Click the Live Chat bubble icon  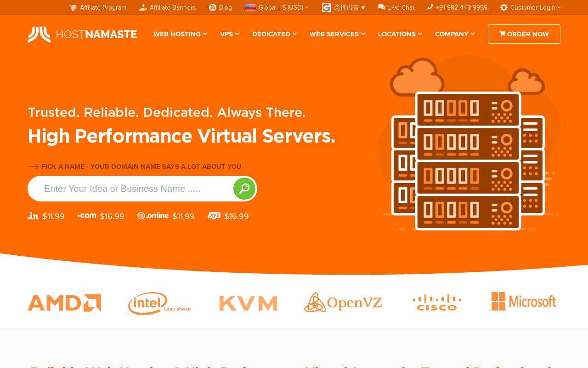pyautogui.click(x=381, y=7)
